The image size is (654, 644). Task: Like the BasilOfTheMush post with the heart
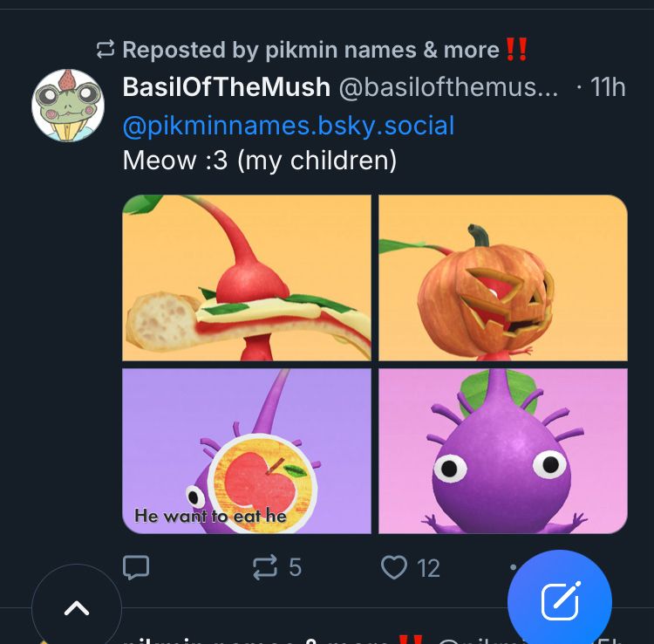point(395,568)
